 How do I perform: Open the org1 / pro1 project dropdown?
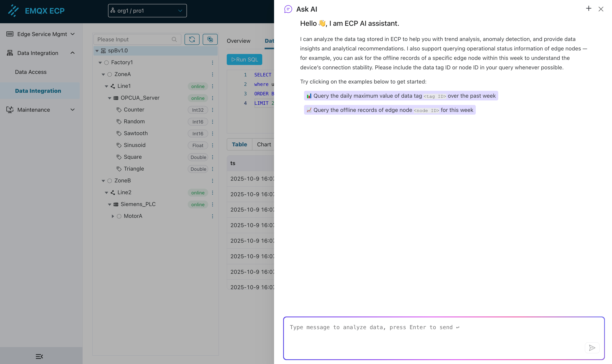click(x=147, y=11)
